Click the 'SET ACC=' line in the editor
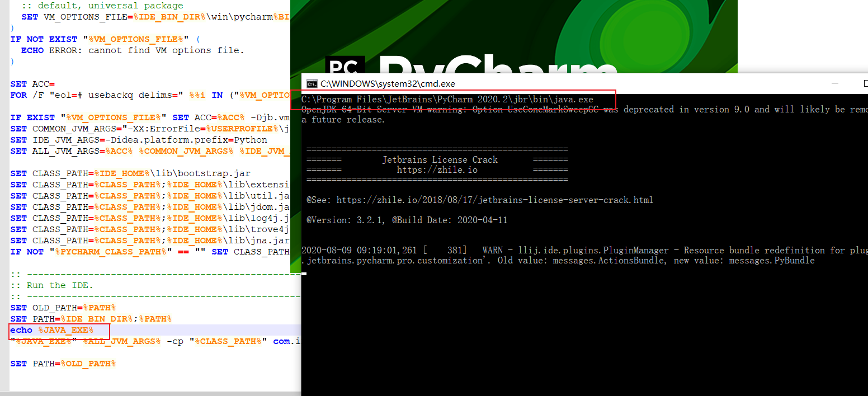Viewport: 868px width, 396px height. (x=32, y=84)
